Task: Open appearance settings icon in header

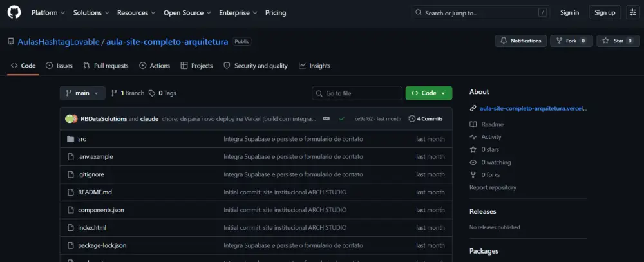Action: [x=632, y=13]
